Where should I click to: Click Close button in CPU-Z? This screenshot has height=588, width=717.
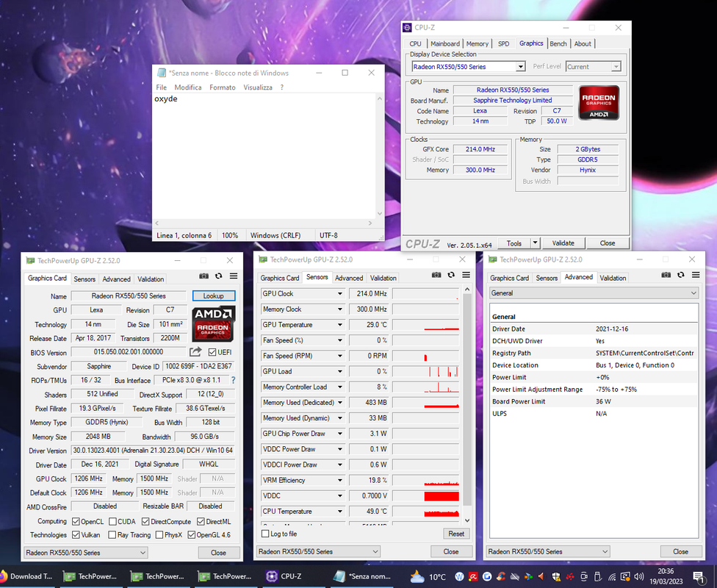coord(608,243)
